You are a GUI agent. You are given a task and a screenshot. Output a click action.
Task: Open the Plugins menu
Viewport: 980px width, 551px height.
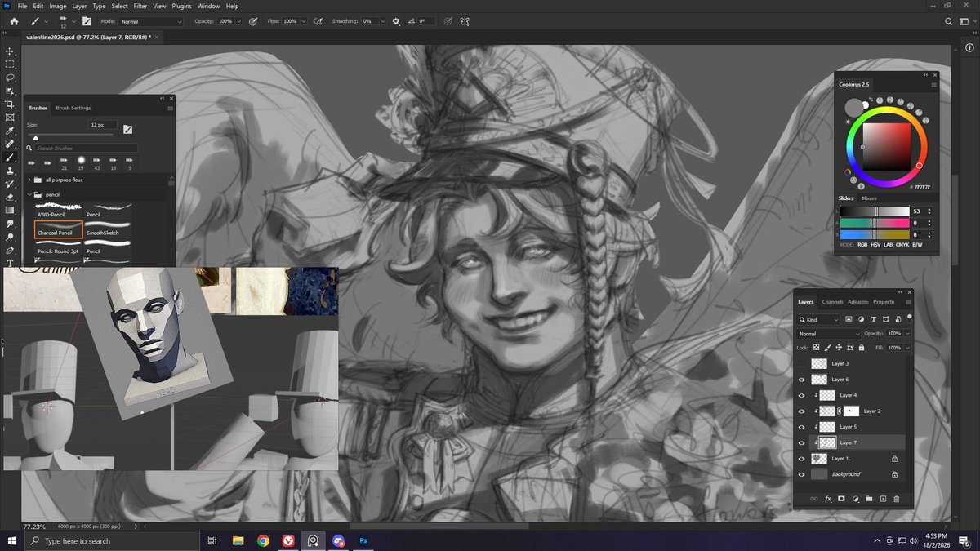click(180, 6)
